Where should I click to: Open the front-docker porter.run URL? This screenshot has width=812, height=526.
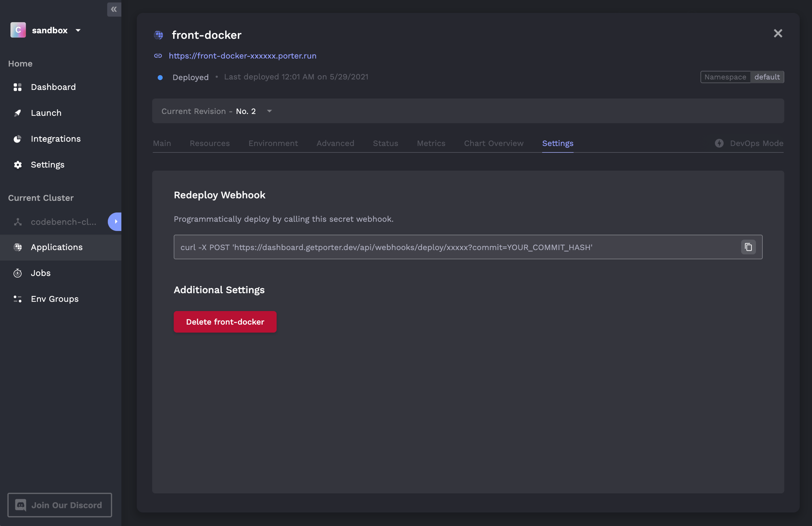pos(243,56)
